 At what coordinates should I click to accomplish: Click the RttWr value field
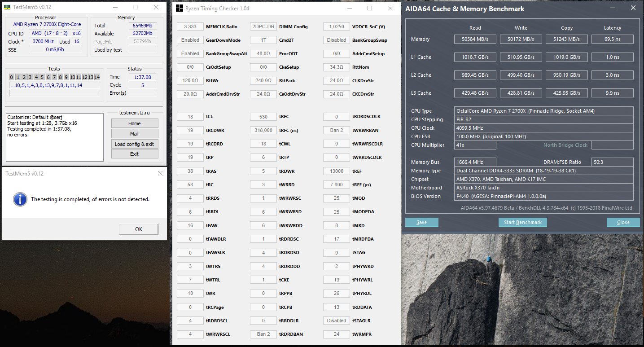[x=190, y=80]
